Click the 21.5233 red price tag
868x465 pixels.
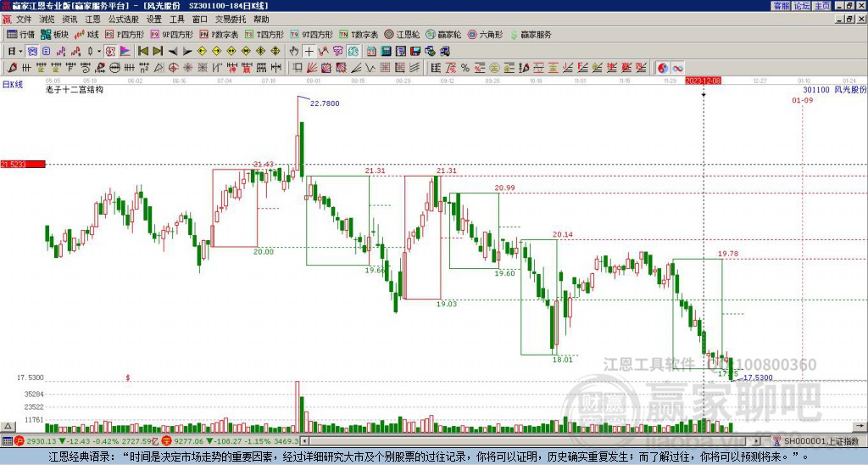point(23,165)
